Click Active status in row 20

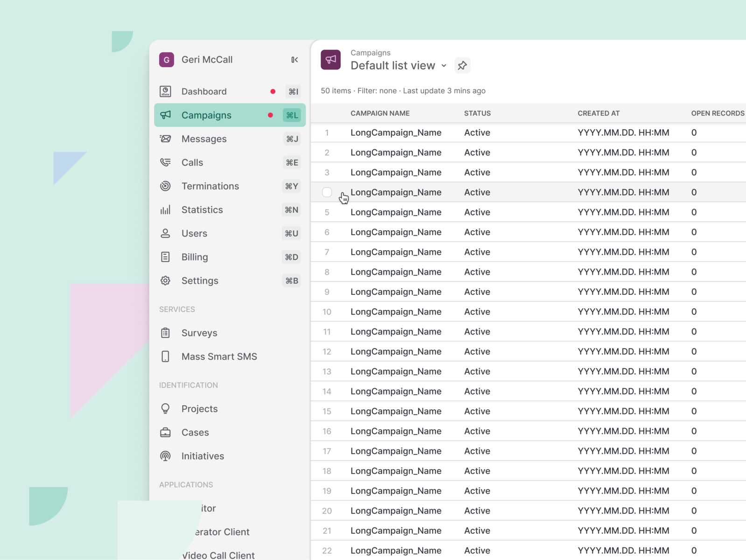pos(477,511)
